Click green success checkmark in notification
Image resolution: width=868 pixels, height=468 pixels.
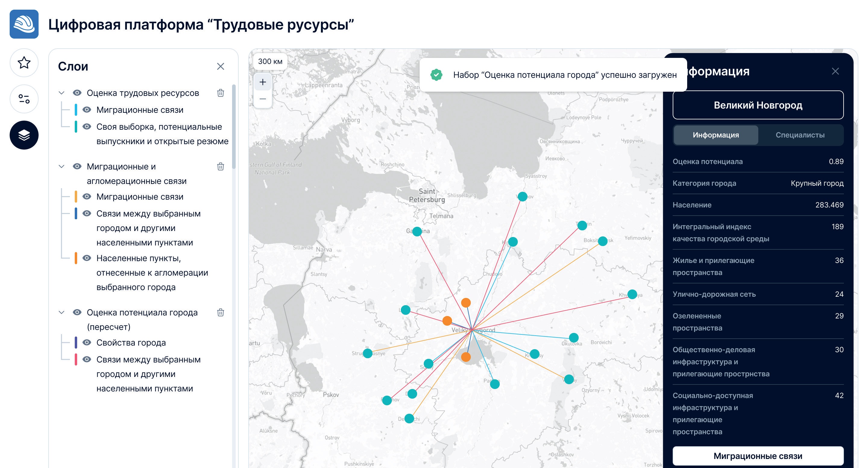(436, 74)
